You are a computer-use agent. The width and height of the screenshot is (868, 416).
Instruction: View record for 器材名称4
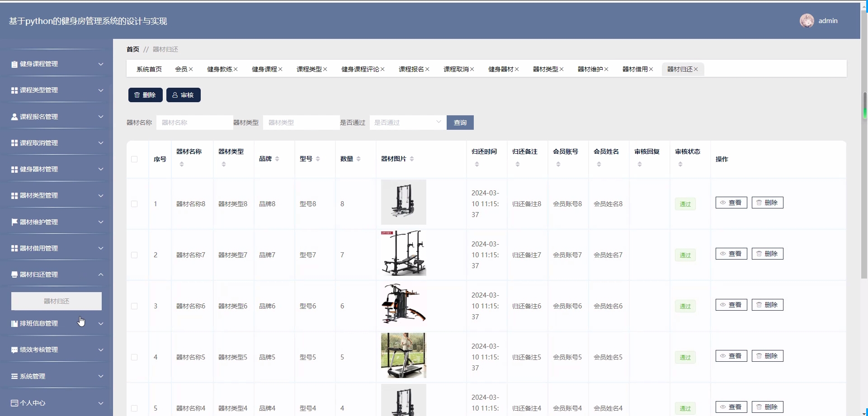(731, 407)
